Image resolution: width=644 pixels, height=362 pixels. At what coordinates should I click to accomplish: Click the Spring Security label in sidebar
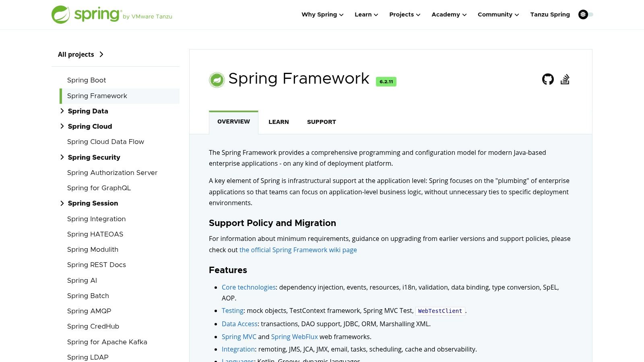94,157
